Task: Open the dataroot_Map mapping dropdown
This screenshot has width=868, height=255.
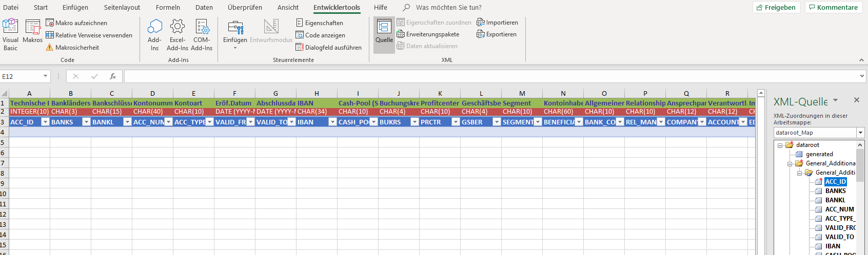Action: click(860, 133)
